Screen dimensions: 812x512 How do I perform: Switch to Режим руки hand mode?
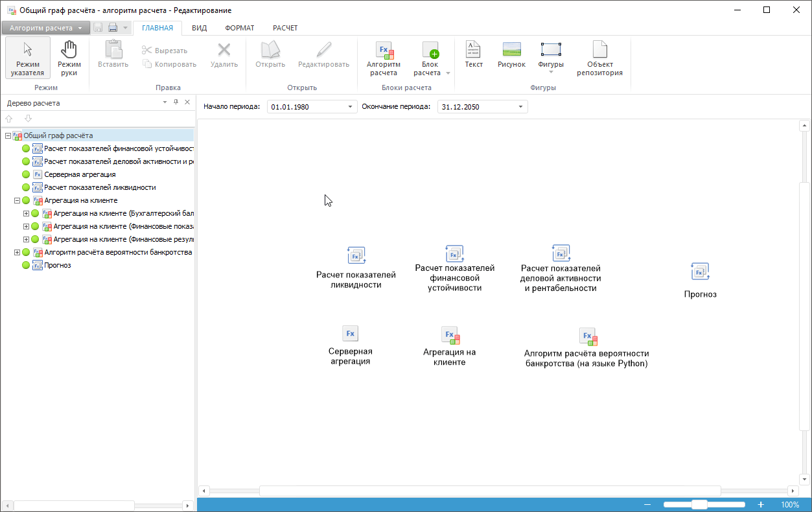coord(69,58)
